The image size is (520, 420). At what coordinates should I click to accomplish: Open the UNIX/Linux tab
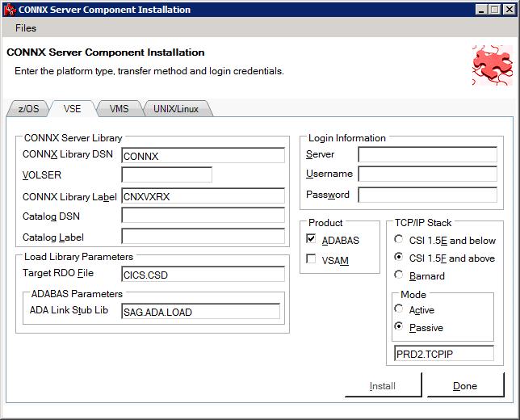tap(176, 109)
